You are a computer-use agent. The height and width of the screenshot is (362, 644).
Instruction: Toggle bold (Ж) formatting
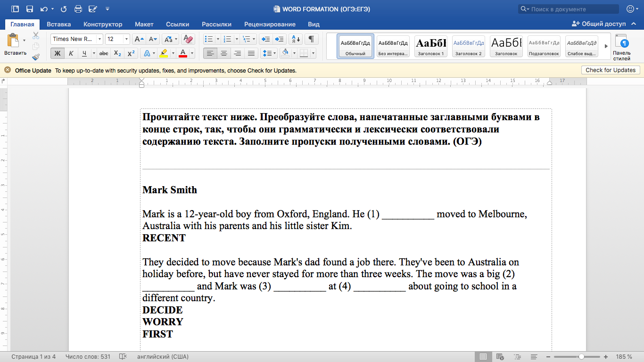coord(58,53)
